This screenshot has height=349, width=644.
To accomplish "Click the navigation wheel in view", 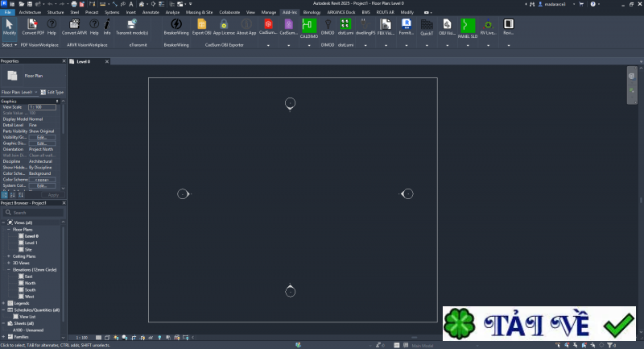I will pyautogui.click(x=632, y=76).
